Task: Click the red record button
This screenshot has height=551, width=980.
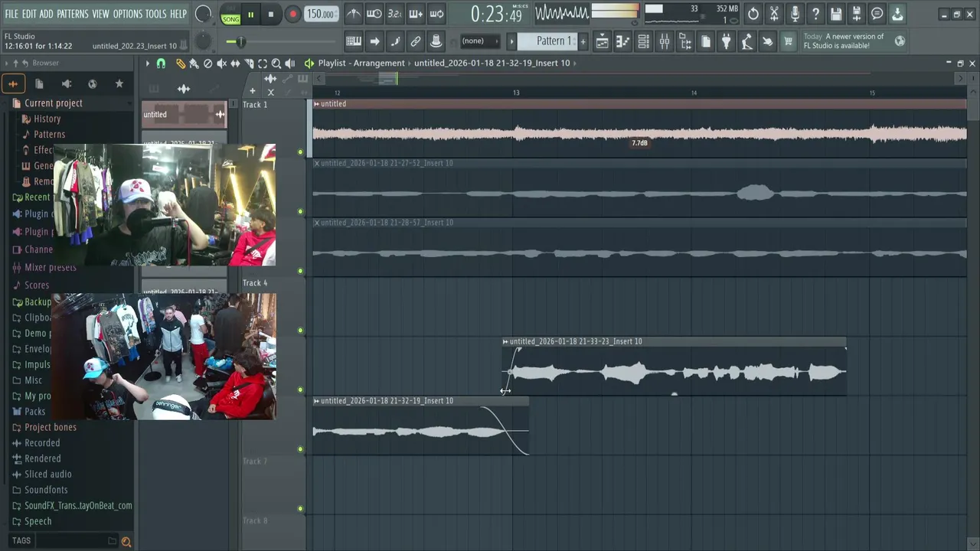Action: tap(292, 15)
